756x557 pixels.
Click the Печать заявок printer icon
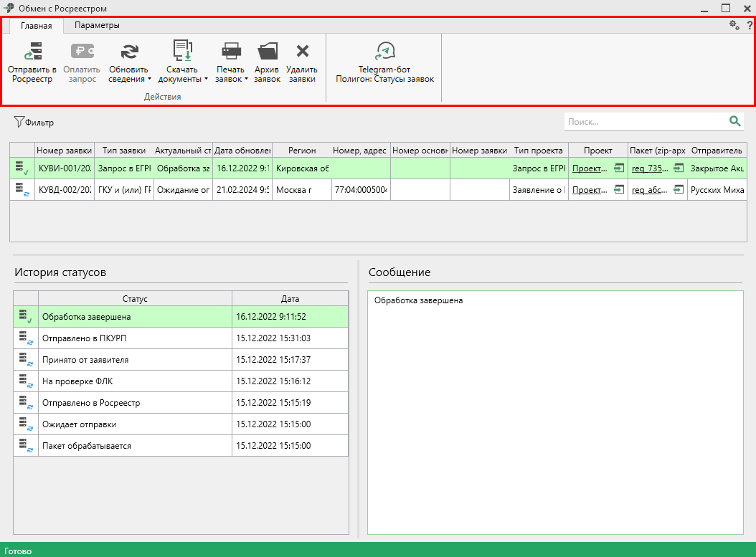[x=231, y=52]
